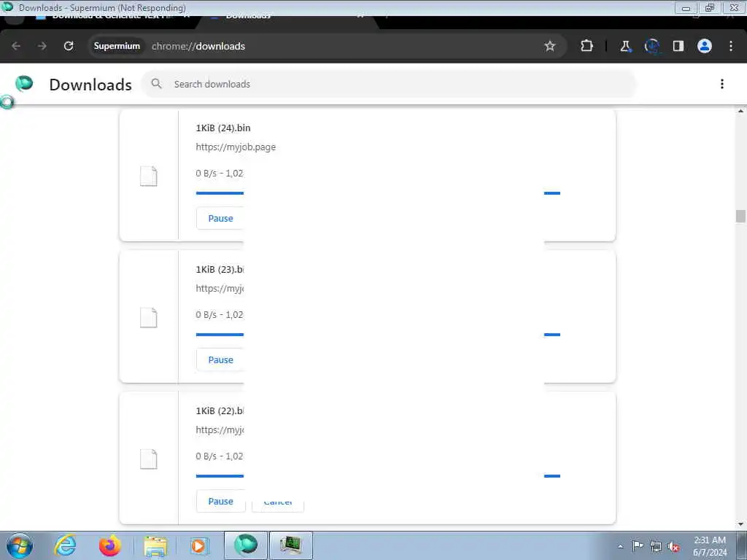Open the taskbar clock showing 2:31 AM
The width and height of the screenshot is (747, 560).
coord(710,546)
